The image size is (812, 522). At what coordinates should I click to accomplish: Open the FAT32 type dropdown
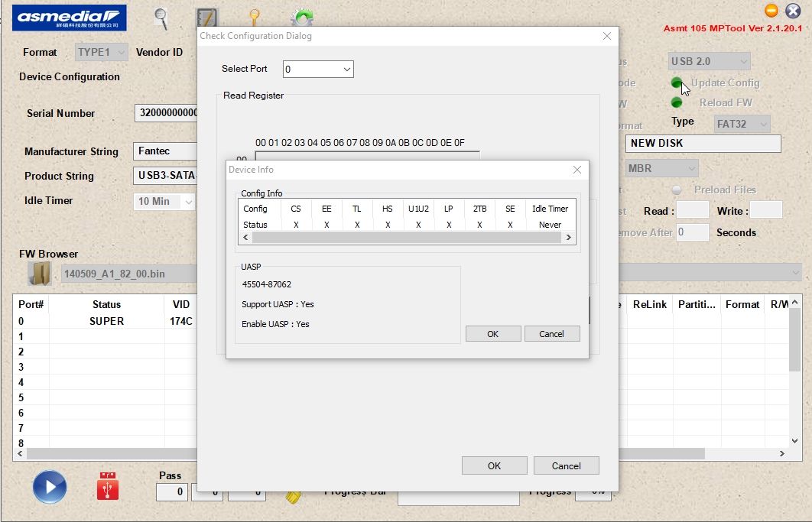coord(742,125)
